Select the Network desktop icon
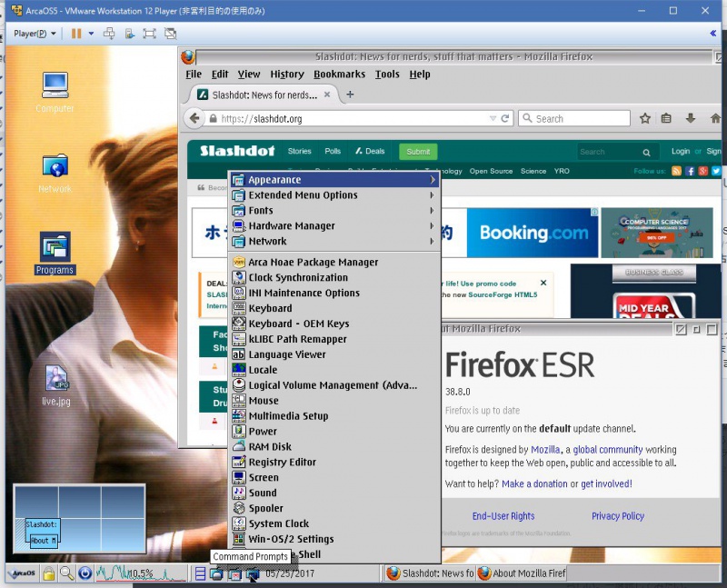The image size is (727, 588). 55,174
